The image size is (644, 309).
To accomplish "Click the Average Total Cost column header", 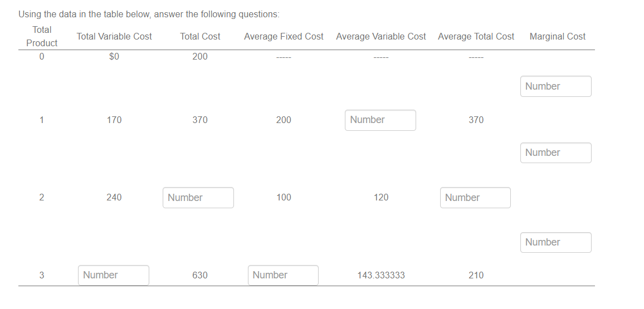I will pyautogui.click(x=476, y=37).
